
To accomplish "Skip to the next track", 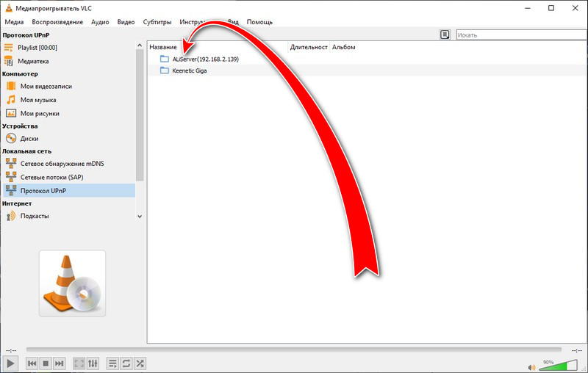I will pos(60,363).
